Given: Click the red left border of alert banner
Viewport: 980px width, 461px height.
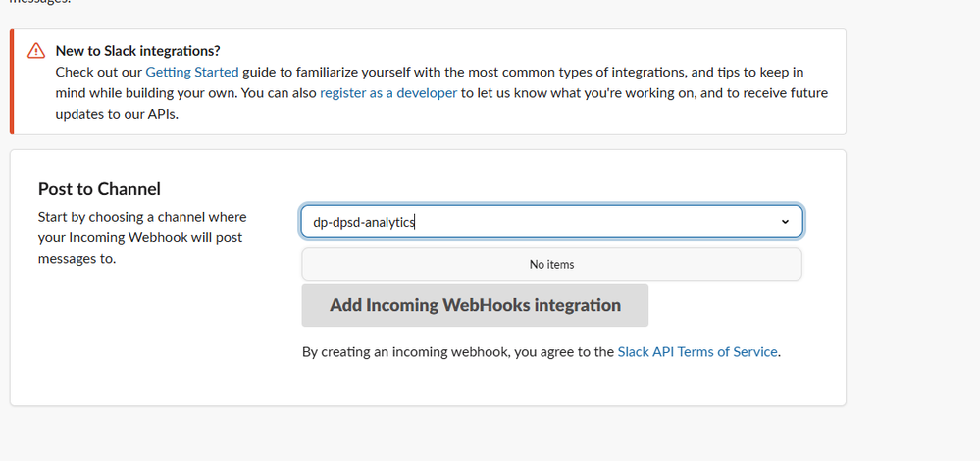Looking at the screenshot, I should coord(12,81).
